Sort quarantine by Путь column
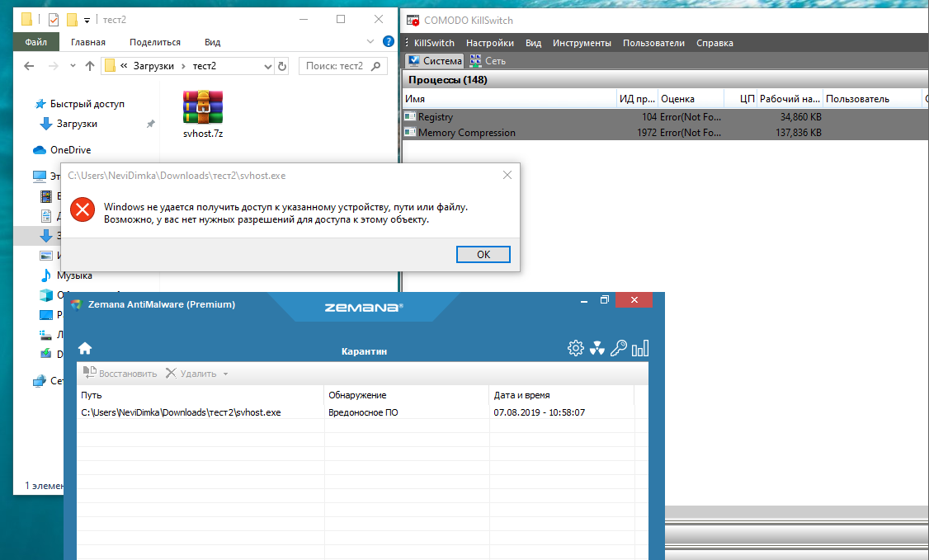 coord(200,395)
